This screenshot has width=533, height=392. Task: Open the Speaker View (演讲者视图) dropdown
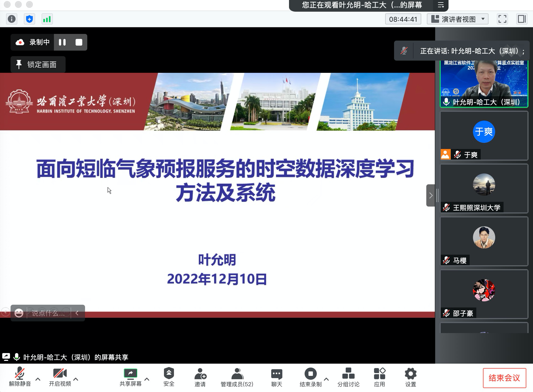[458, 19]
